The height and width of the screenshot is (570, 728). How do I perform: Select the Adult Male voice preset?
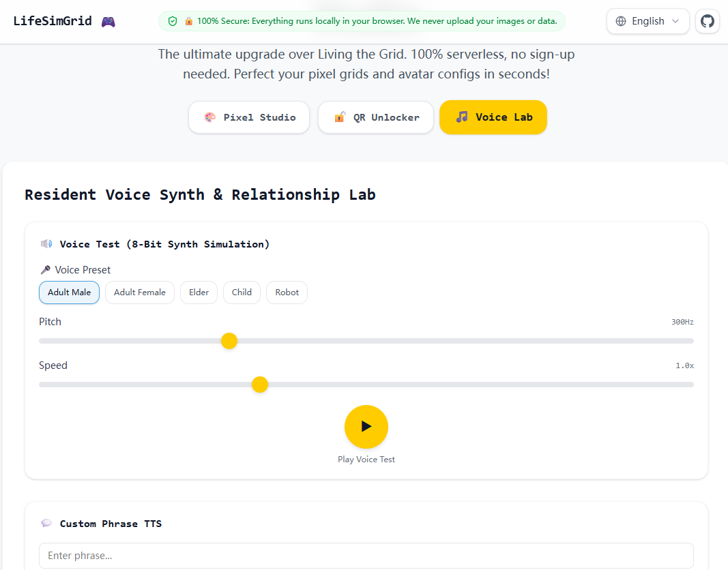(x=69, y=292)
